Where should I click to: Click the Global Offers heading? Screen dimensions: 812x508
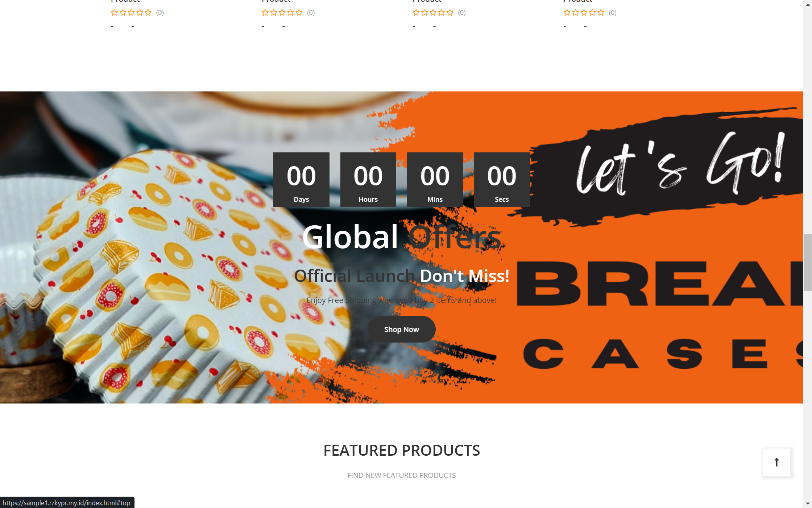click(x=402, y=237)
